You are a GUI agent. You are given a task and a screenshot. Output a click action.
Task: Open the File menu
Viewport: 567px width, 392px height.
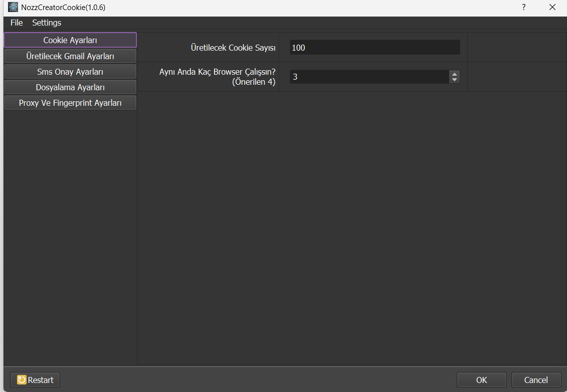click(x=16, y=23)
